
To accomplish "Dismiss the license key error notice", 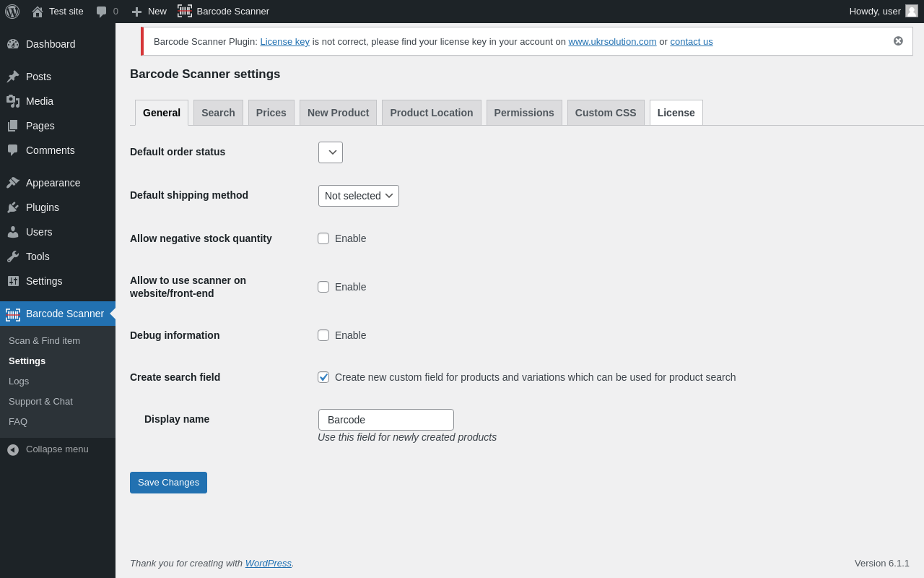I will [x=898, y=41].
